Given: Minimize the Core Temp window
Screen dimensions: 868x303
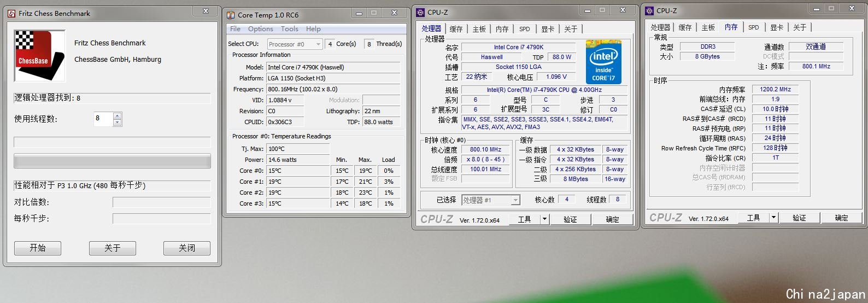Looking at the screenshot, I should pyautogui.click(x=359, y=13).
